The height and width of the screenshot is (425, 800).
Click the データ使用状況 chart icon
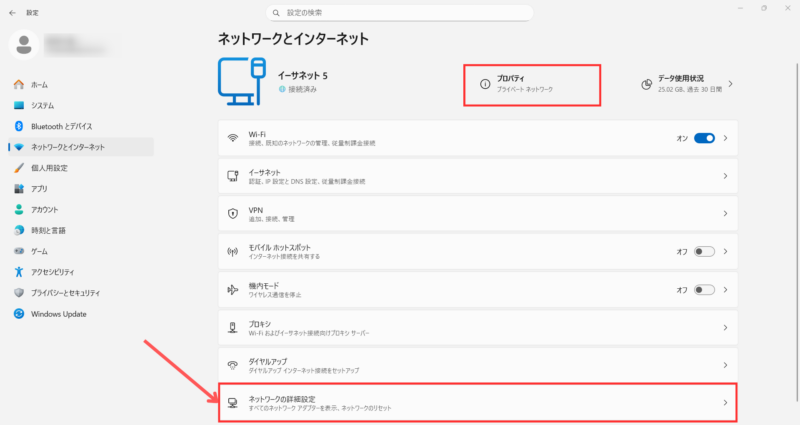click(646, 84)
